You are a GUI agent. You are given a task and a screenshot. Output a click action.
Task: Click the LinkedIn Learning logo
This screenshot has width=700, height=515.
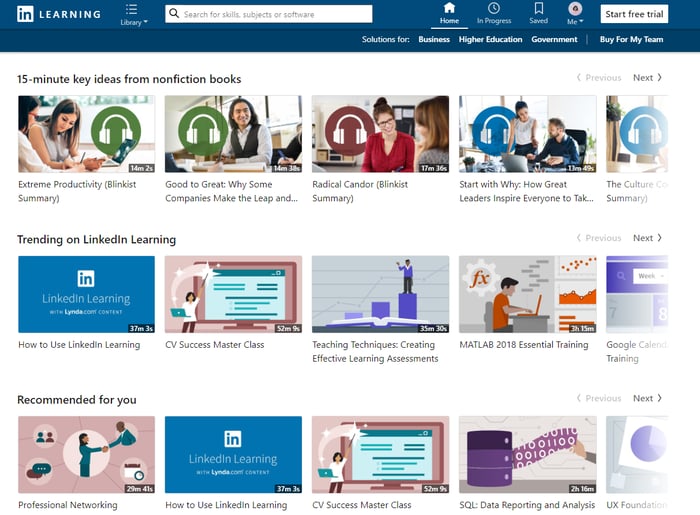pyautogui.click(x=58, y=14)
